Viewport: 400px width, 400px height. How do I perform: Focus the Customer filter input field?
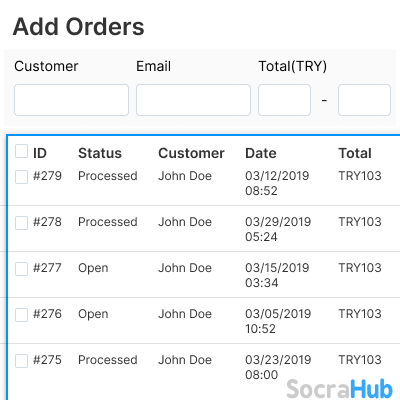71,100
